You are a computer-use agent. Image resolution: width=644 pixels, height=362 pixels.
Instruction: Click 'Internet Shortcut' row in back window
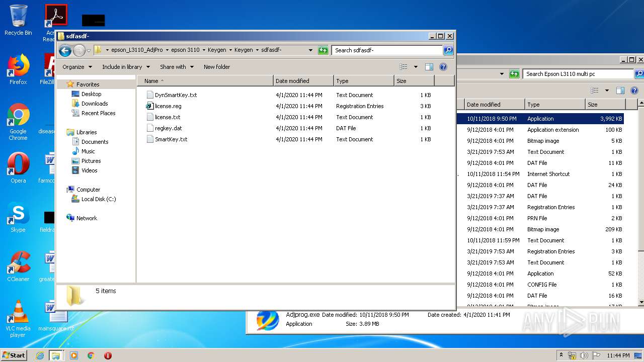tap(540, 174)
